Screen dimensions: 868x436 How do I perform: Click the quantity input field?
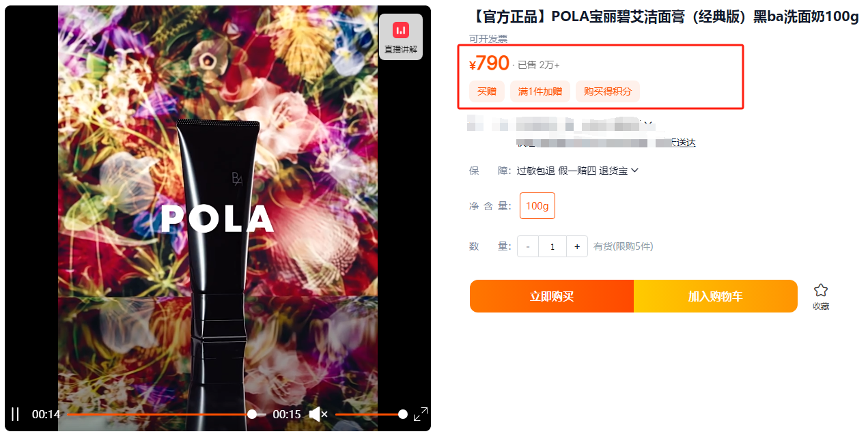pyautogui.click(x=552, y=246)
